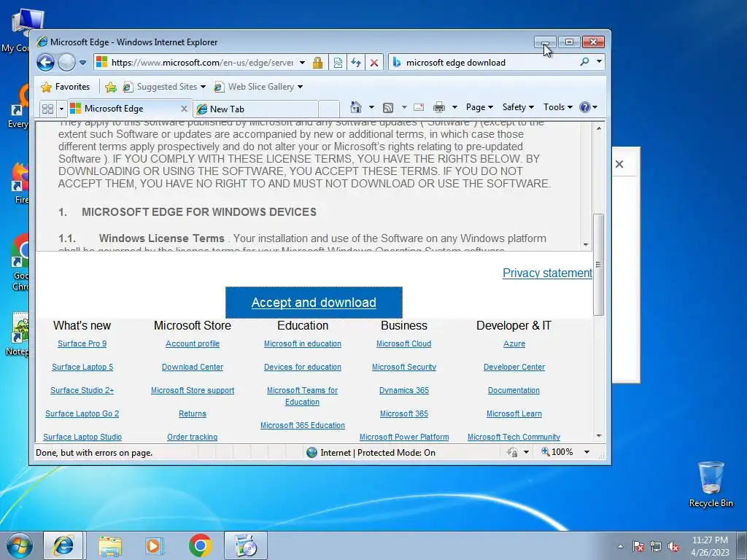Expand the Home button dropdown arrow
Viewport: 747px width, 560px height.
click(x=371, y=107)
